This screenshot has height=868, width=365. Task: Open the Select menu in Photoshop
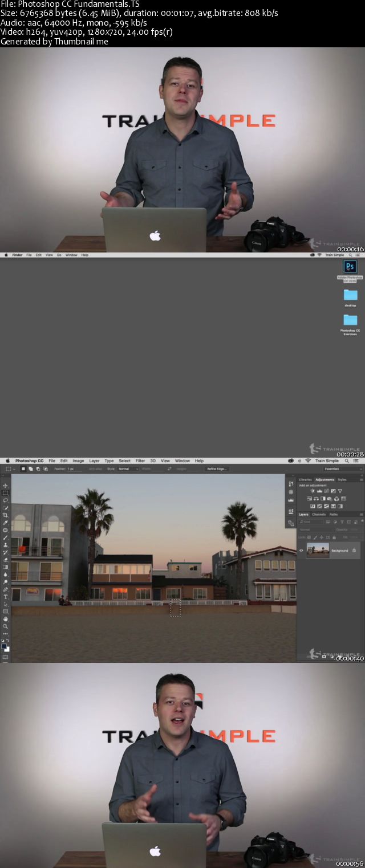pos(124,461)
